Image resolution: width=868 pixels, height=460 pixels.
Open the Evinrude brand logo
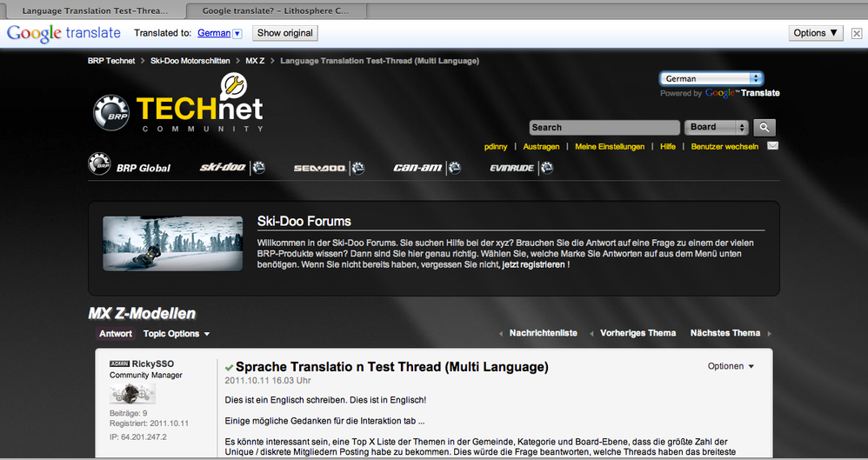(x=522, y=168)
